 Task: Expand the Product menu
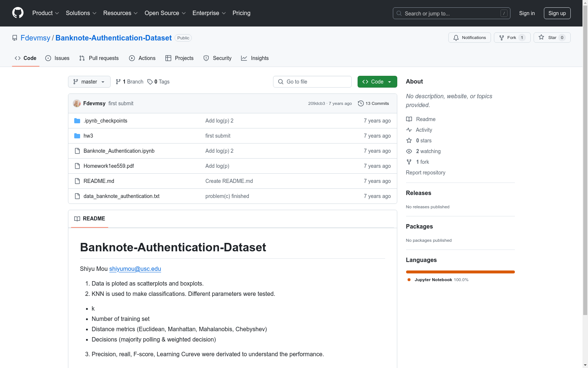click(x=46, y=13)
